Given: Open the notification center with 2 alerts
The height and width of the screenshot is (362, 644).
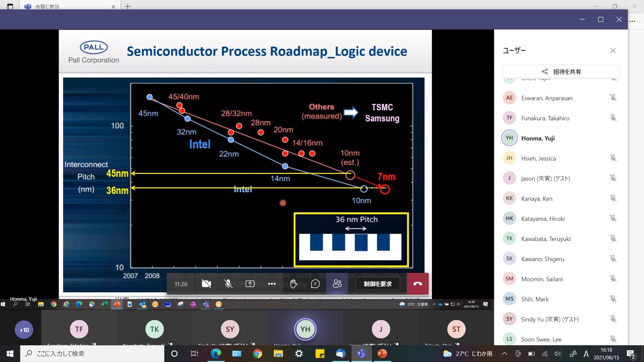Looking at the screenshot, I should click(x=631, y=354).
